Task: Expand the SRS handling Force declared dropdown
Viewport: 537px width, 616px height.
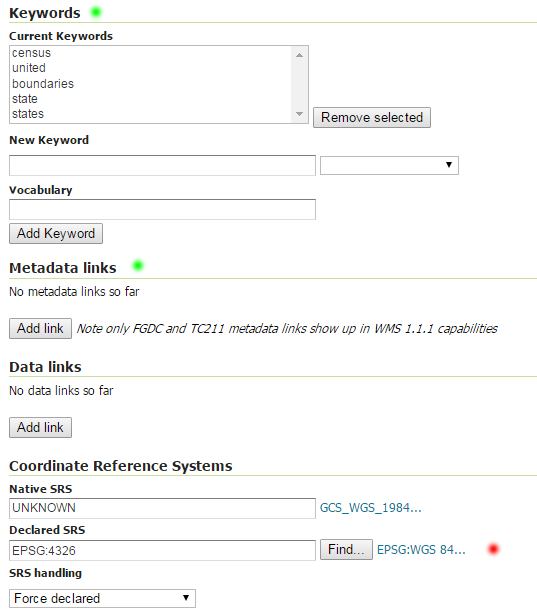Action: (x=102, y=598)
